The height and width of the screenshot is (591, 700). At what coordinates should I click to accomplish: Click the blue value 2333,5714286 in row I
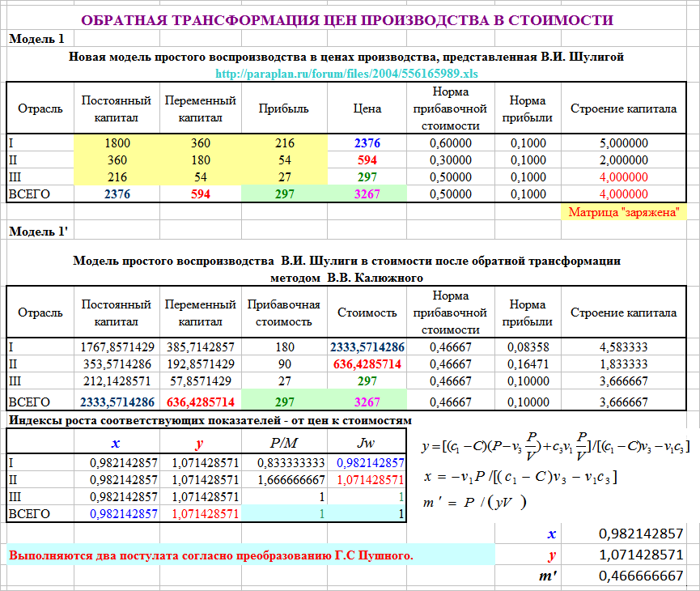pos(367,347)
